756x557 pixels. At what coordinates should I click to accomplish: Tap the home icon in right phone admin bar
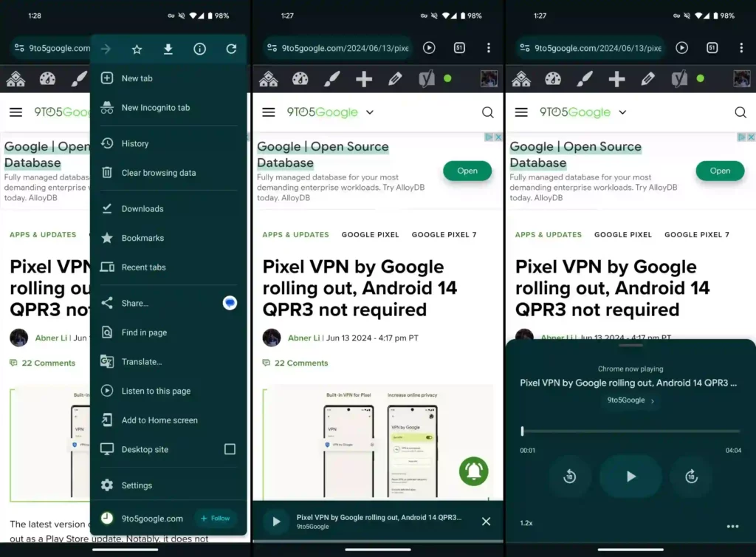point(521,78)
